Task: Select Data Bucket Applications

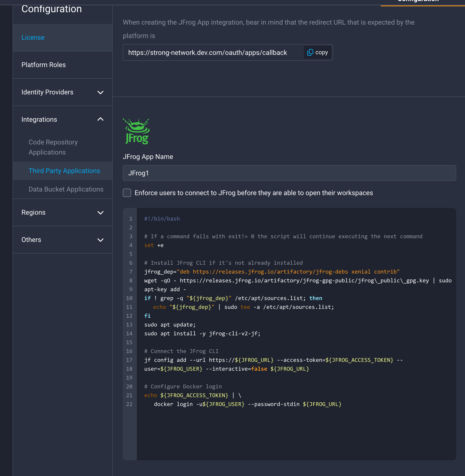Action: coord(66,189)
